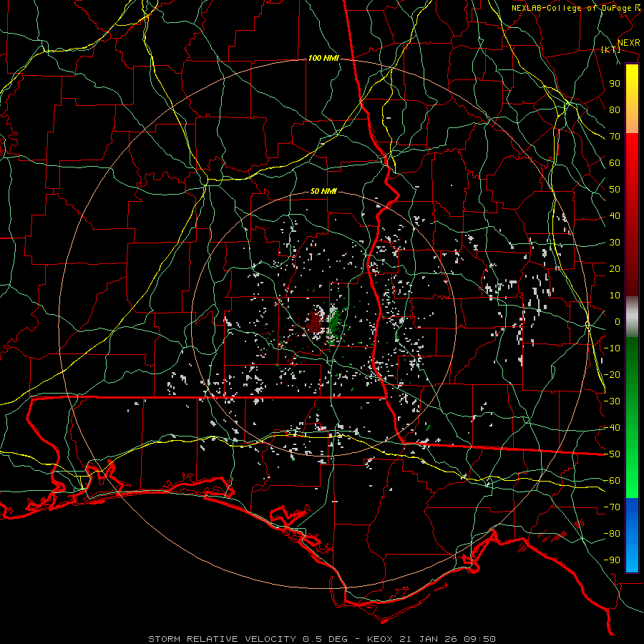
Task: Click the 50 NMI range ring label
Action: (323, 191)
